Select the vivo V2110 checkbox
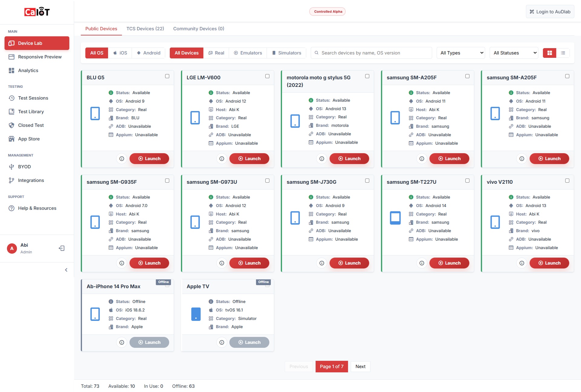Screen dimensions: 581x392 click(x=567, y=181)
